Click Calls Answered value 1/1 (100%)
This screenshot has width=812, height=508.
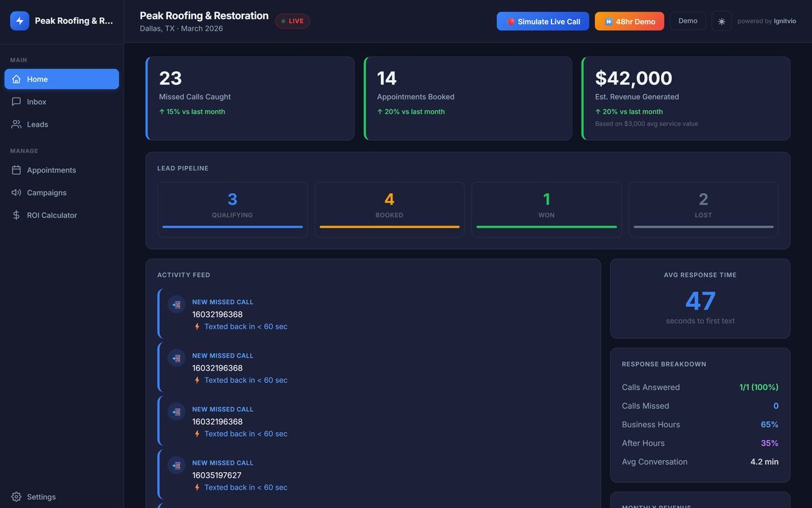[x=759, y=387]
